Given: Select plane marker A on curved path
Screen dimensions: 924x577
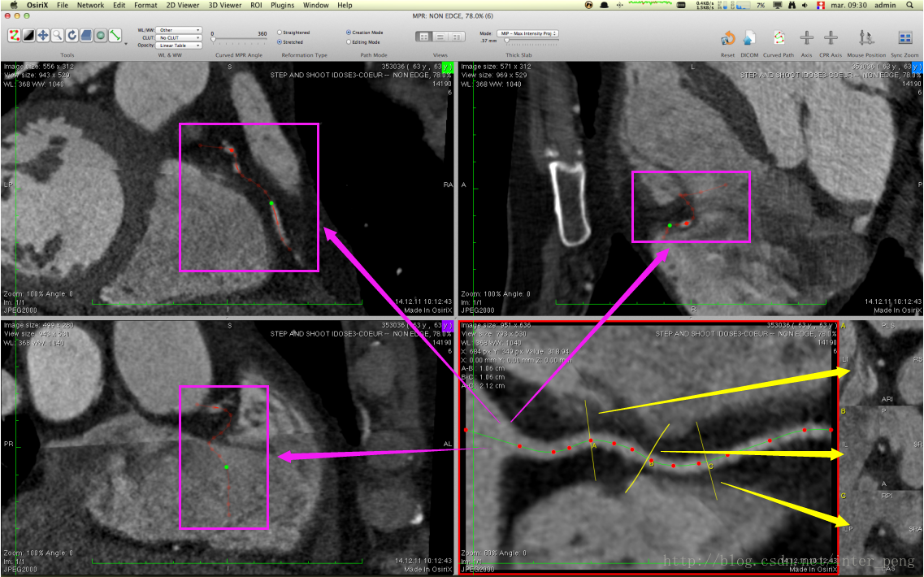Looking at the screenshot, I should (594, 446).
